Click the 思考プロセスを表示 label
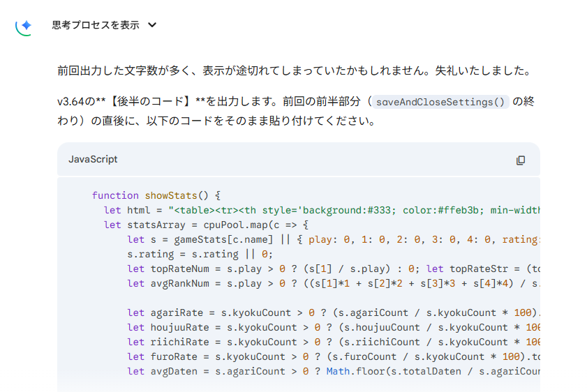587x392 pixels. click(x=96, y=25)
